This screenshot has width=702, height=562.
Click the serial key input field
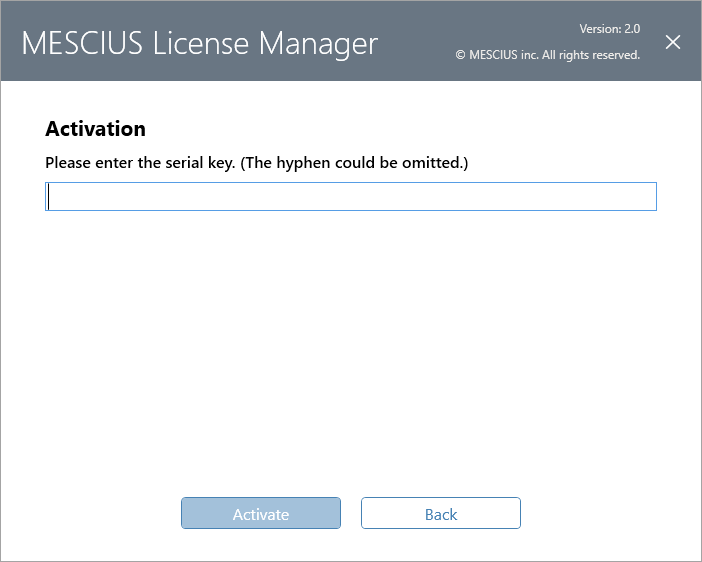(351, 196)
